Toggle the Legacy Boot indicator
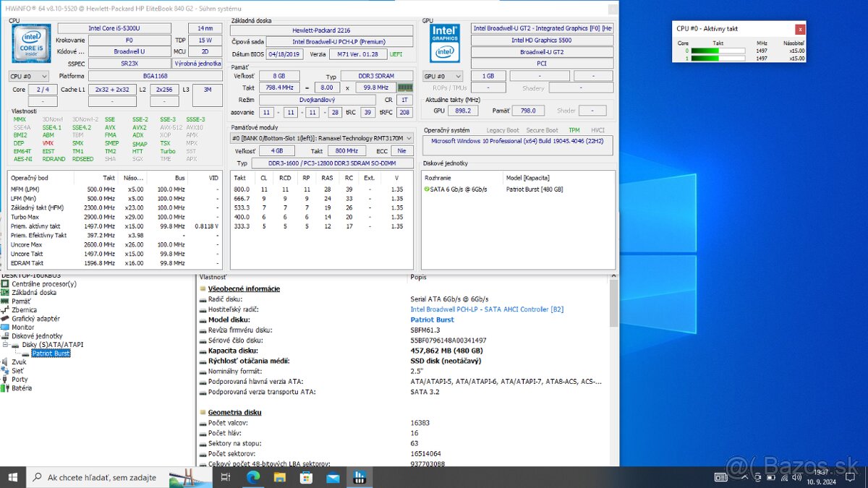The image size is (868, 488). [505, 129]
